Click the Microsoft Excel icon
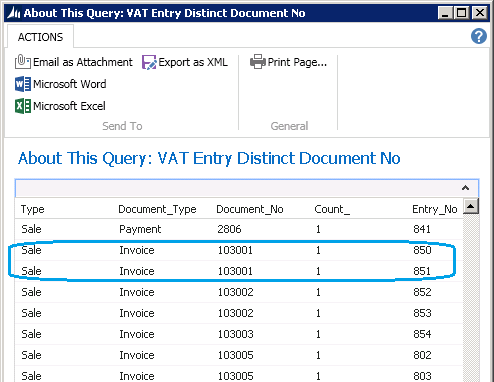 pos(23,106)
